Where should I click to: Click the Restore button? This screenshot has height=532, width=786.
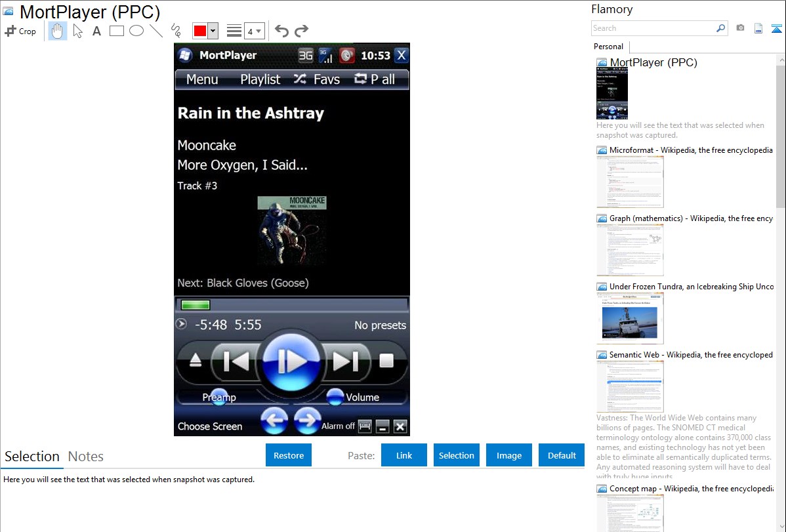[x=289, y=455]
